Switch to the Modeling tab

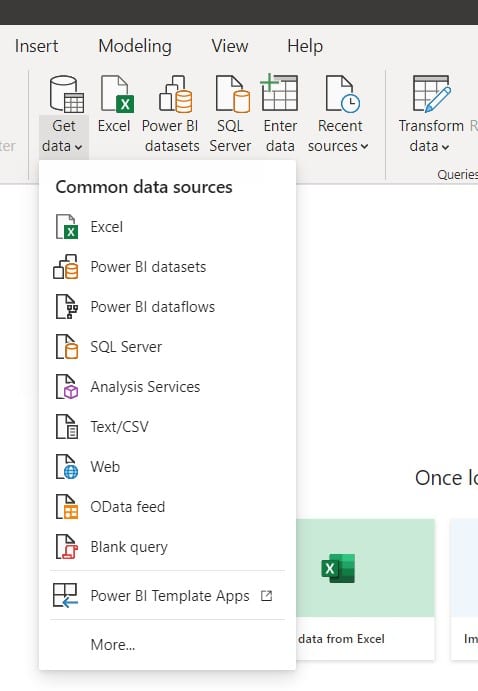[135, 46]
